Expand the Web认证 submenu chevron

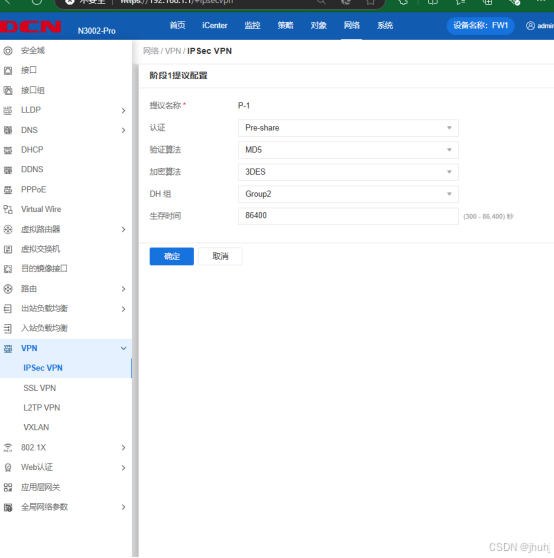pos(123,468)
